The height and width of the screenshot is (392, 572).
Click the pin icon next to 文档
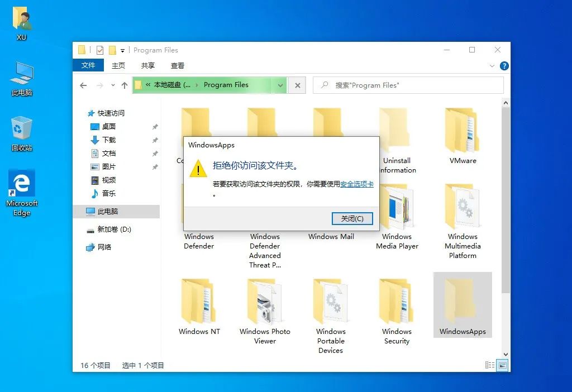click(155, 154)
